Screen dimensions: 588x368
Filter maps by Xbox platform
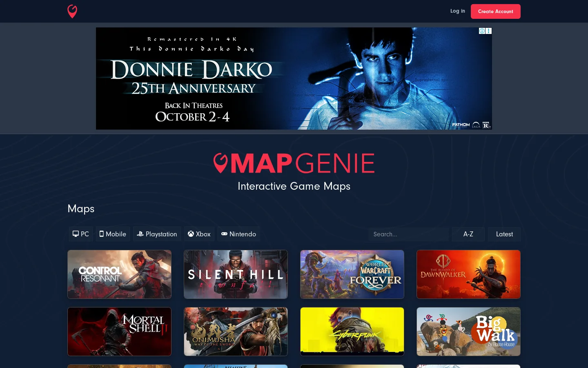click(199, 234)
